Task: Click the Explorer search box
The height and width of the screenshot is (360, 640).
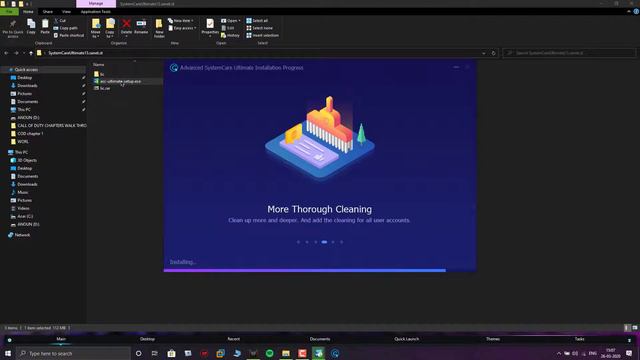Action: (x=569, y=53)
